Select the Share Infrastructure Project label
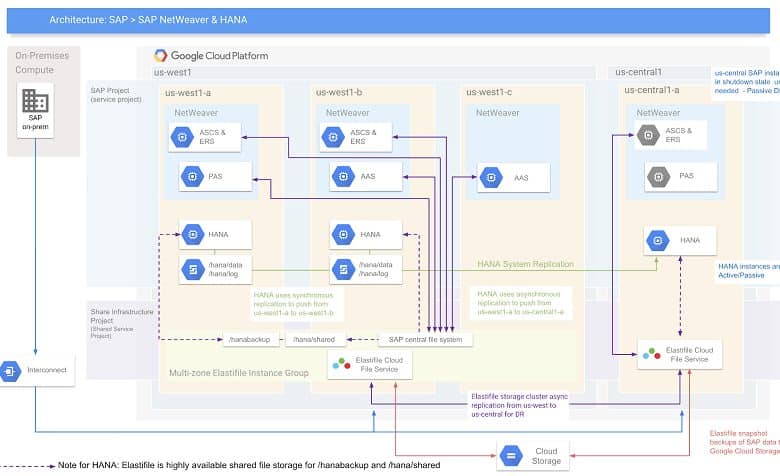This screenshot has height=476, width=780. click(x=122, y=323)
